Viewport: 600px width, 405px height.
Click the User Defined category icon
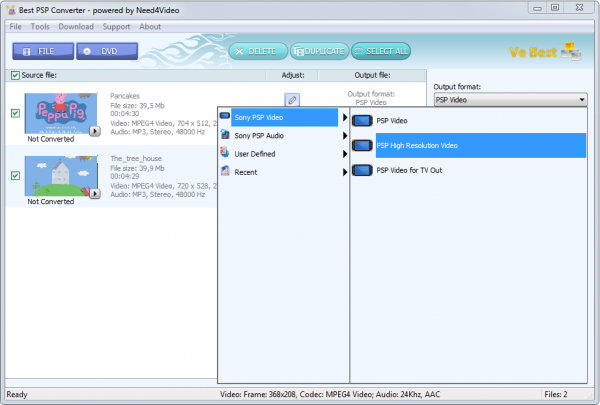pyautogui.click(x=225, y=153)
